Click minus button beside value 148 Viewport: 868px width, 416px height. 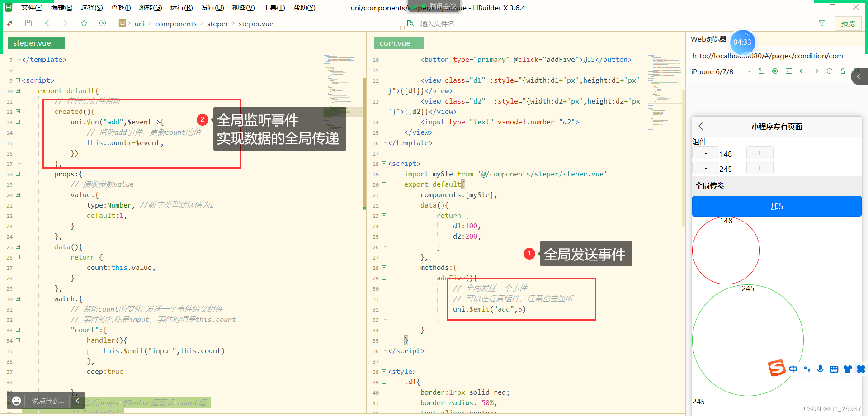click(706, 153)
